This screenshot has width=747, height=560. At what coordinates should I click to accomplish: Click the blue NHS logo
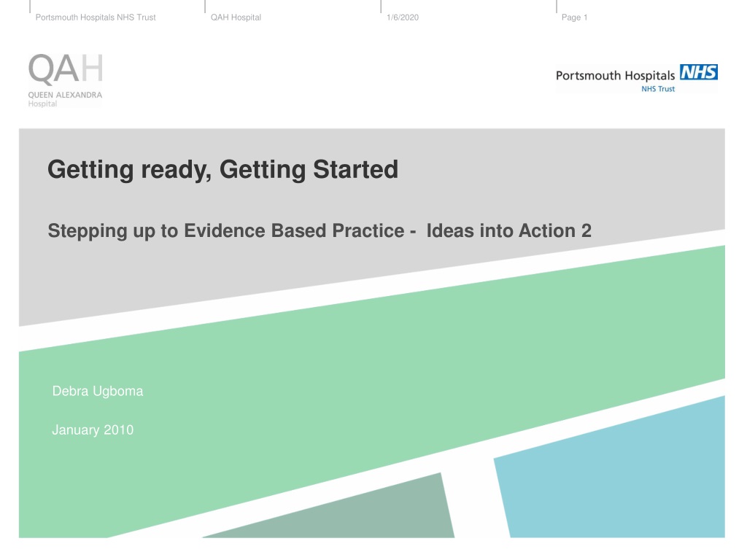[x=698, y=72]
